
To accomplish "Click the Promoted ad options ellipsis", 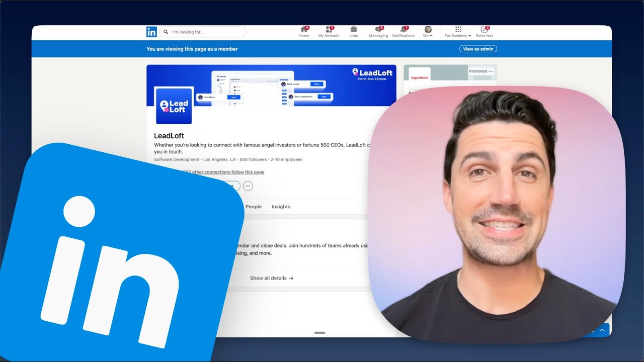I will click(491, 71).
